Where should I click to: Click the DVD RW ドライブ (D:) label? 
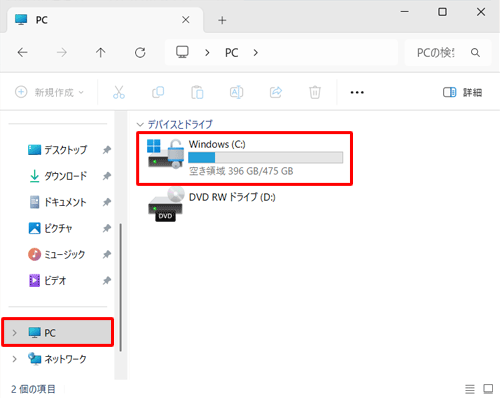[232, 197]
